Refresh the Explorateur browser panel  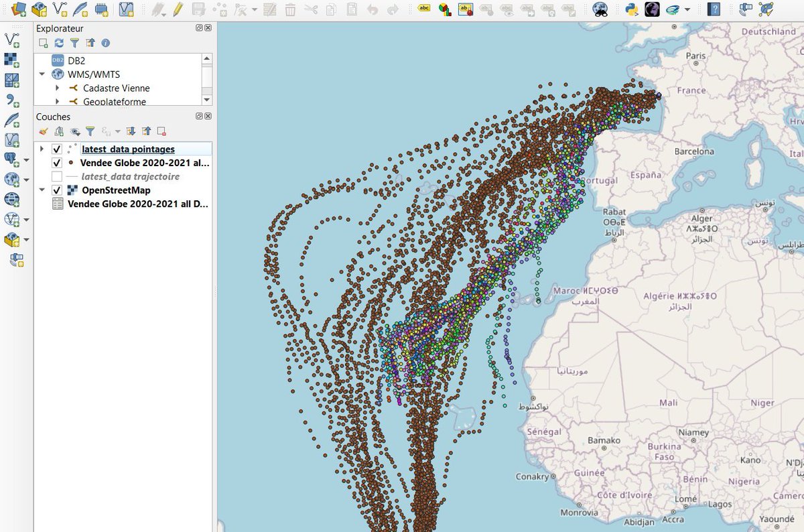point(59,43)
